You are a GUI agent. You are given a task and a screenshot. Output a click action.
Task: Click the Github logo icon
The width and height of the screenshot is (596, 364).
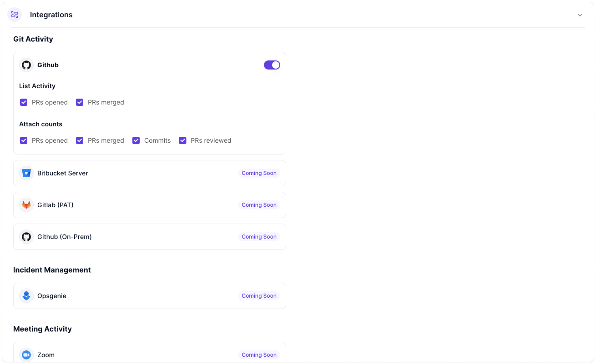(x=26, y=65)
